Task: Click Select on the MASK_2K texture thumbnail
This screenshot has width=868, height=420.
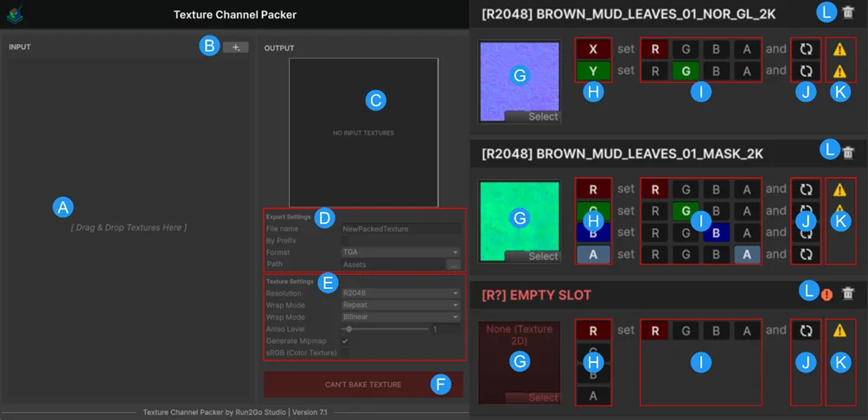Action: 533,256
